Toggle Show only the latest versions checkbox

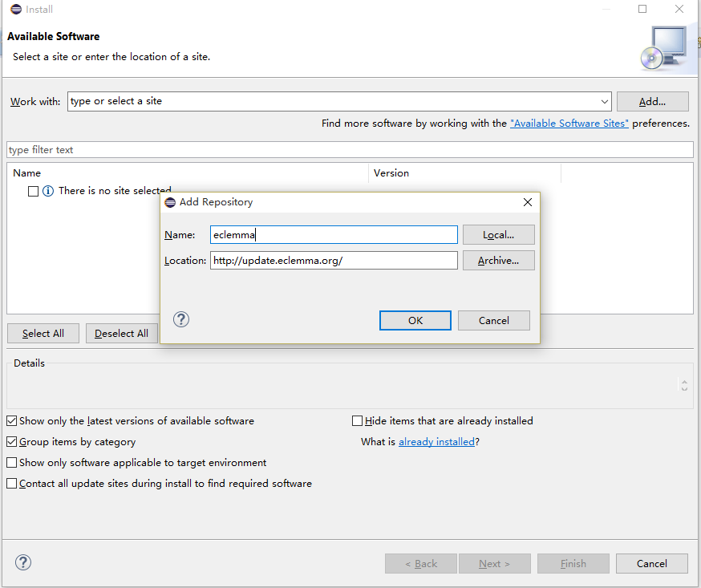tap(12, 421)
